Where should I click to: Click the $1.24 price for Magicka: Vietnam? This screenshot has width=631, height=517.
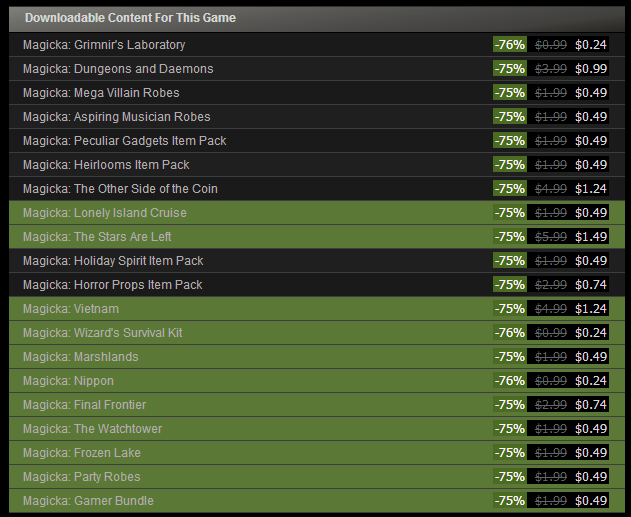[590, 309]
